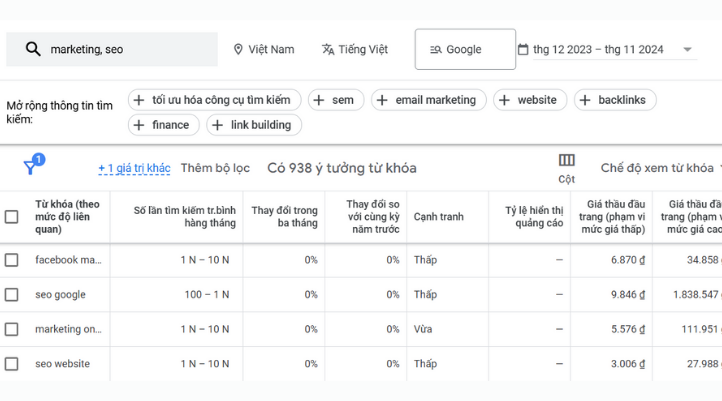
Task: Click keyword seo website in table
Action: click(63, 364)
